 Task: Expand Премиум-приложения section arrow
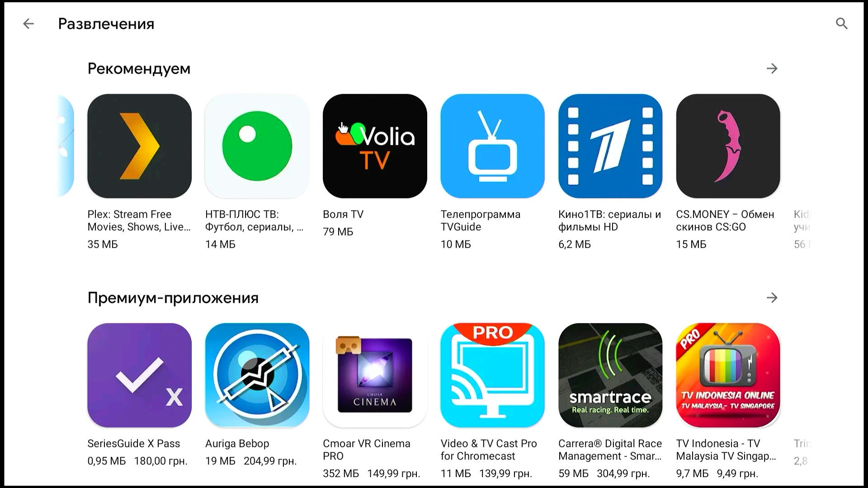tap(772, 297)
